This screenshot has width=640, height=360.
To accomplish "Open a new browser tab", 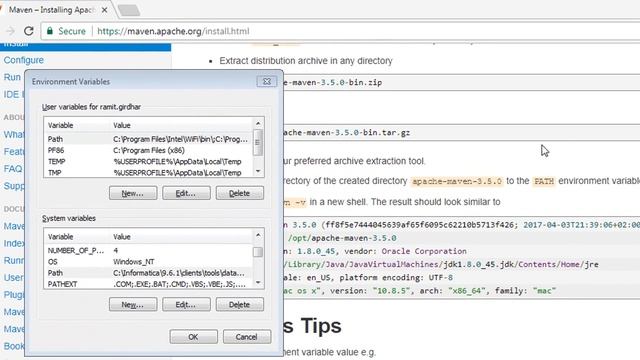I will 129,10.
